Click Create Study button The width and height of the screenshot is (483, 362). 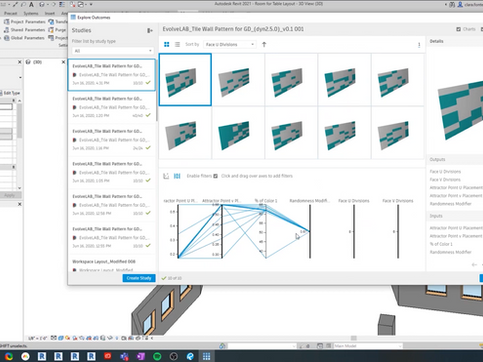pos(139,278)
